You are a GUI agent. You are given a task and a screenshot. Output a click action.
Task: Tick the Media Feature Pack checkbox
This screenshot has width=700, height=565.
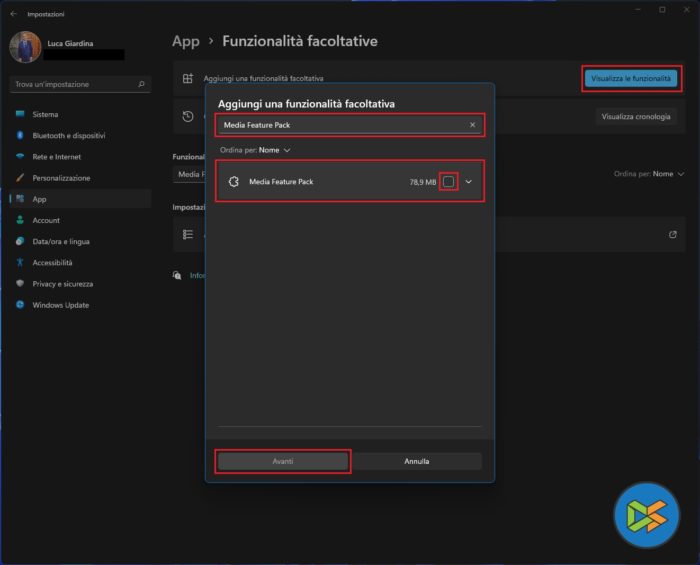[x=449, y=181]
